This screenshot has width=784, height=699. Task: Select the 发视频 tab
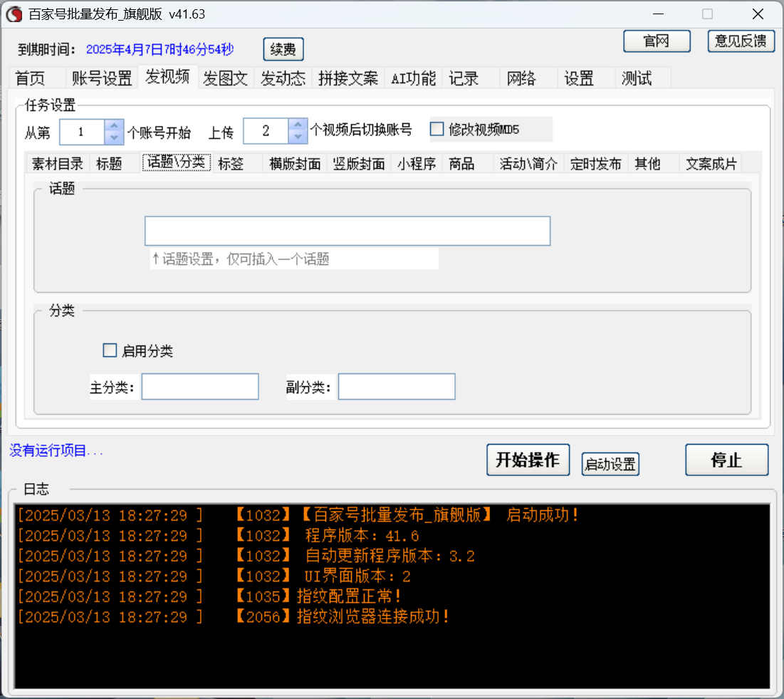tap(167, 77)
